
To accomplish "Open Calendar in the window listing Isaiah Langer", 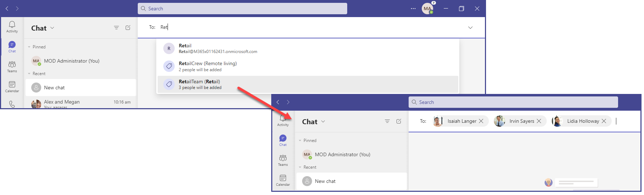I will 283,180.
